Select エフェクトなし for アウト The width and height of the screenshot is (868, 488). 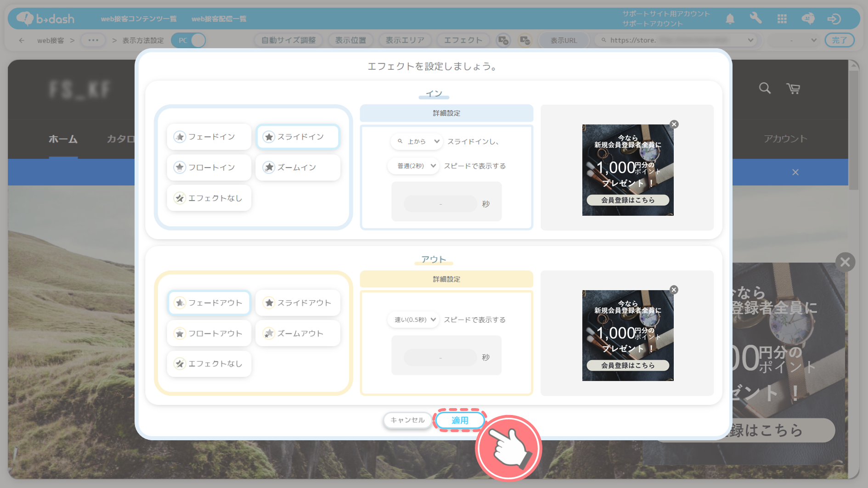[209, 364]
